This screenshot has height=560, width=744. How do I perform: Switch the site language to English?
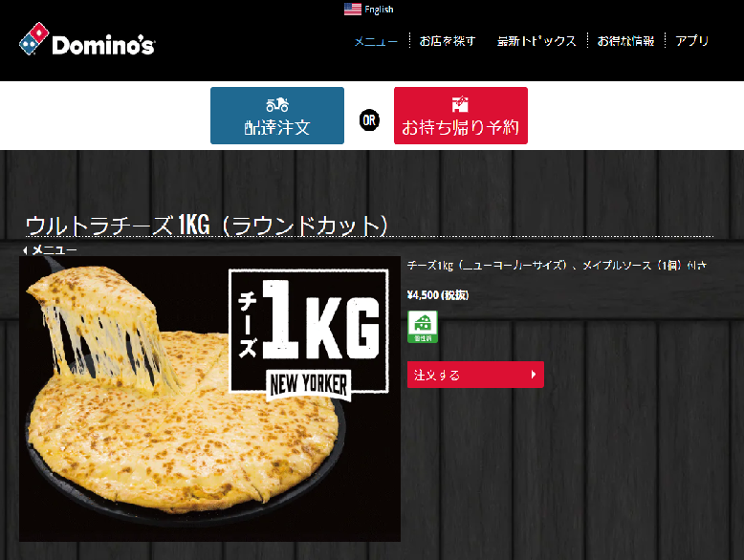379,9
